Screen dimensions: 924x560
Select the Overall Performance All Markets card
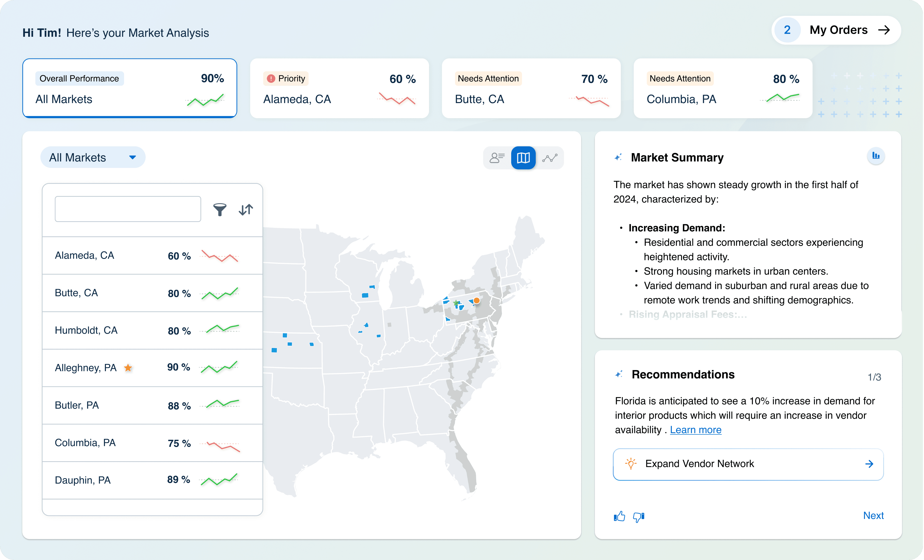[130, 88]
